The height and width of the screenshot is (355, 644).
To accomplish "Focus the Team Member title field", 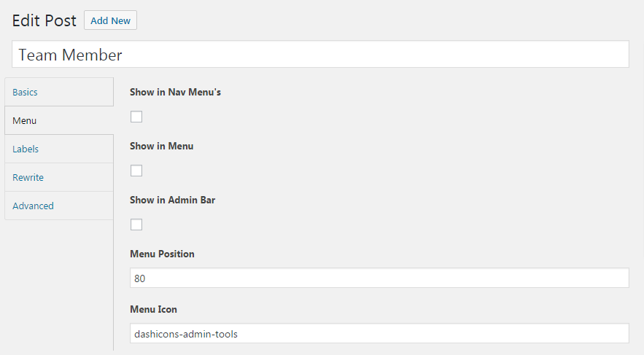I will coord(320,54).
